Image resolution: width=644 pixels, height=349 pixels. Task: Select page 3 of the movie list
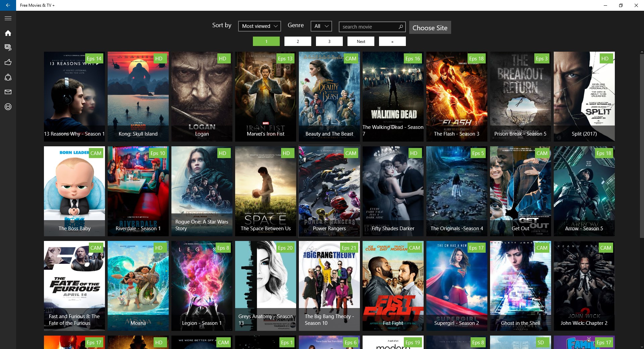pos(329,41)
